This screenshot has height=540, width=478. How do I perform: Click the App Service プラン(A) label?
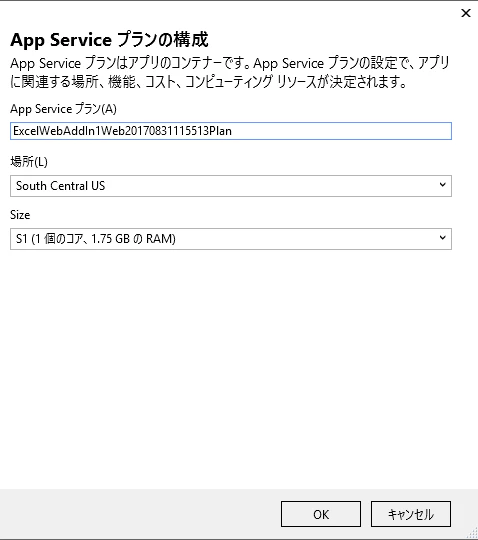pos(63,109)
